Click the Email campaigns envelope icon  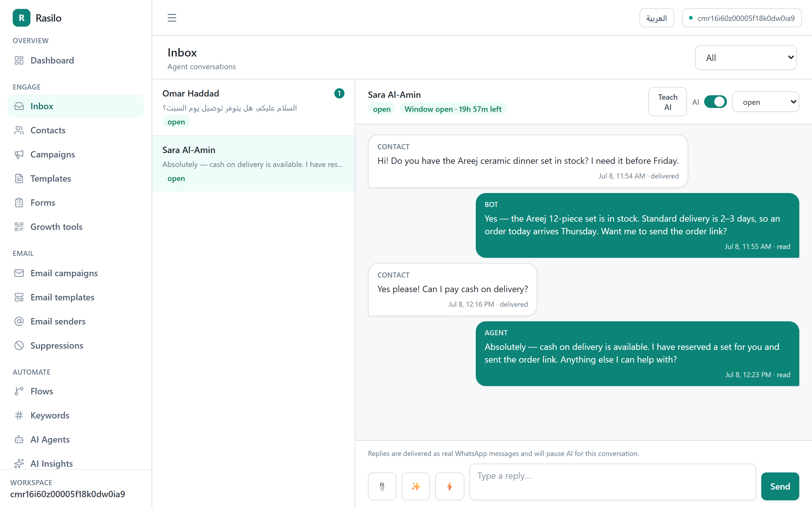(19, 273)
